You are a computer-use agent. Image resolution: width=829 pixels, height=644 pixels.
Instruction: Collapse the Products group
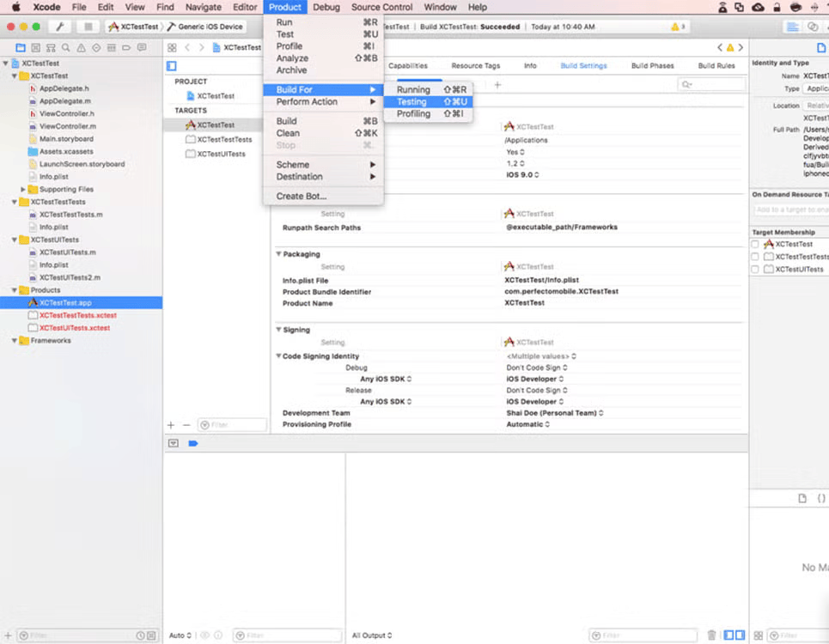tap(15, 290)
